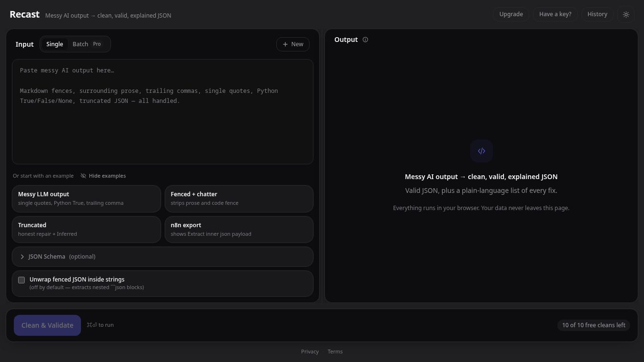This screenshot has height=362, width=644.
Task: Click the 'to run' shortcut hint
Action: [100, 325]
